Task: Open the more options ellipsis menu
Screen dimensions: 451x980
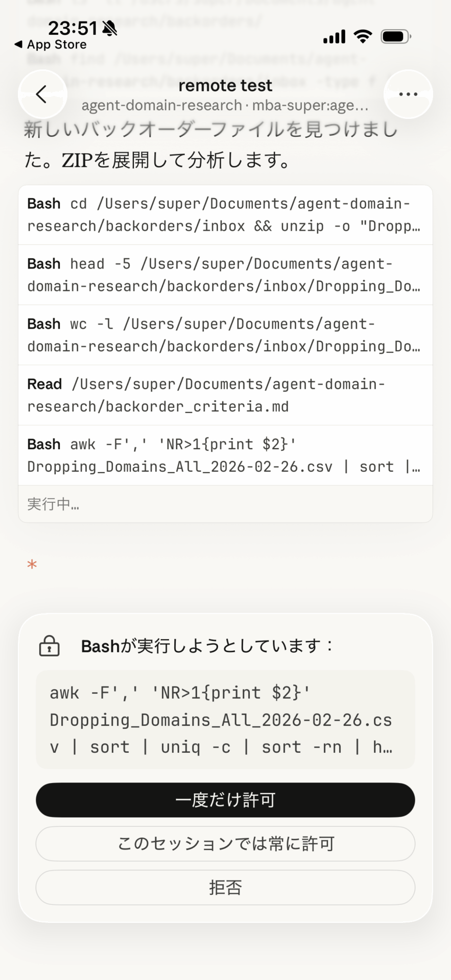Action: pyautogui.click(x=408, y=94)
